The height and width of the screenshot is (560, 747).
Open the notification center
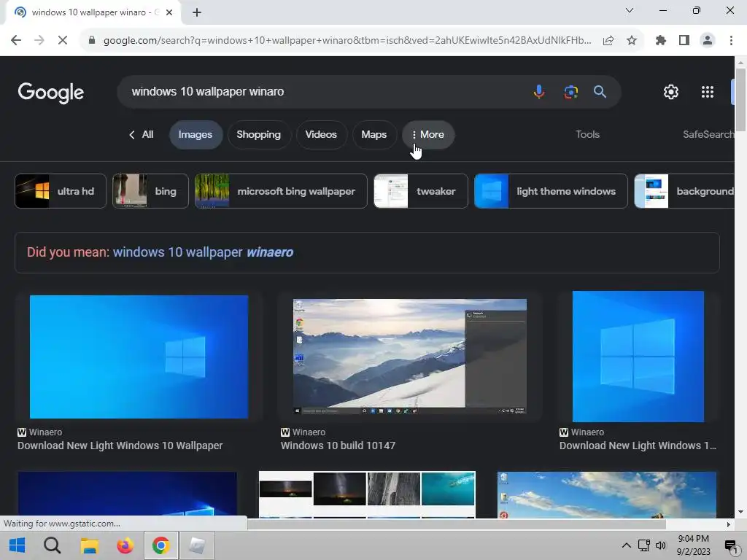click(731, 545)
